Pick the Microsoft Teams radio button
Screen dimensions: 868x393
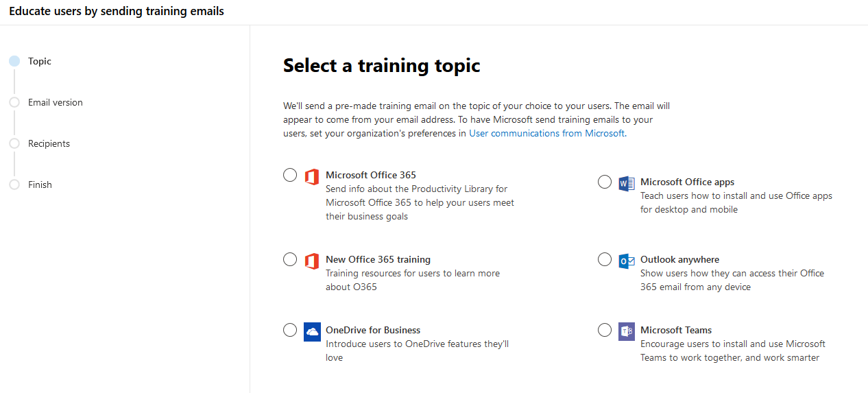(605, 330)
